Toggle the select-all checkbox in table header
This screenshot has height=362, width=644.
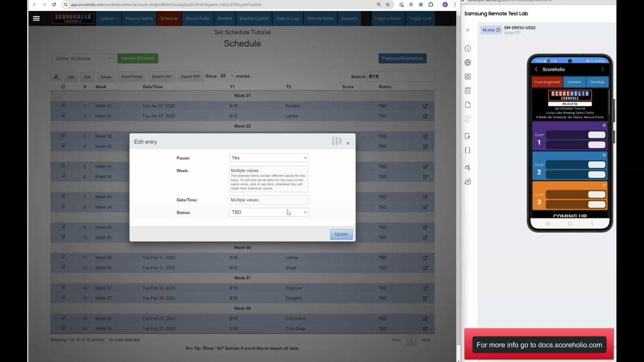[63, 87]
